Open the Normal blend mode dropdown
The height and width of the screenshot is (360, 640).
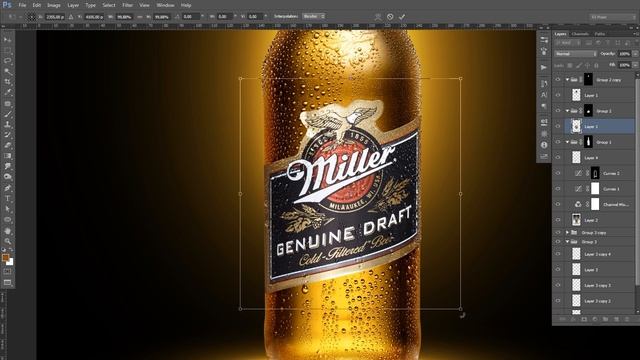(x=576, y=54)
